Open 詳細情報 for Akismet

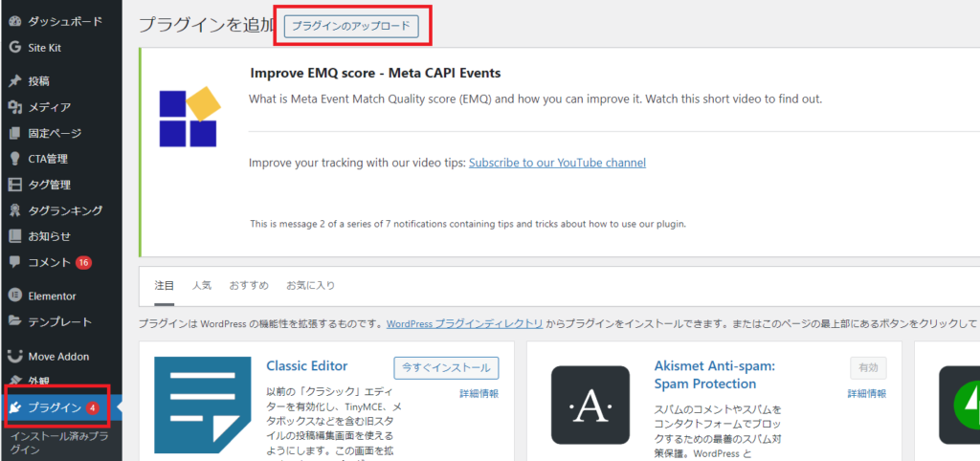pos(867,394)
